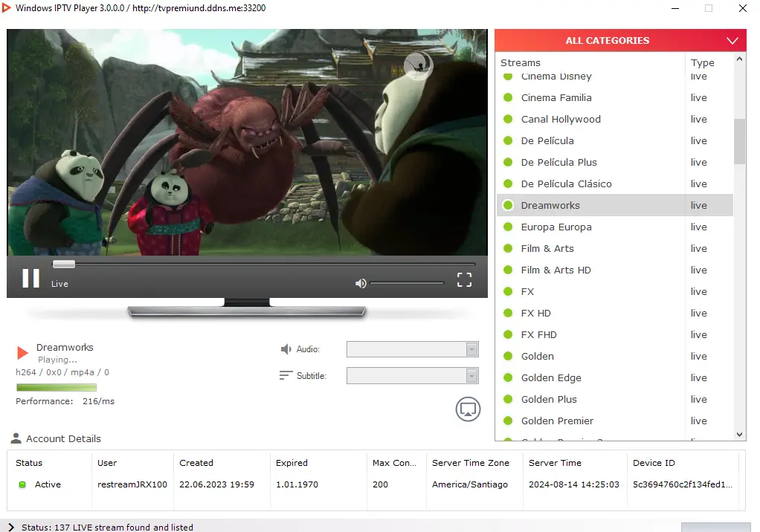Select the FX FHD stream
Screen dimensions: 760x532
tap(614, 334)
